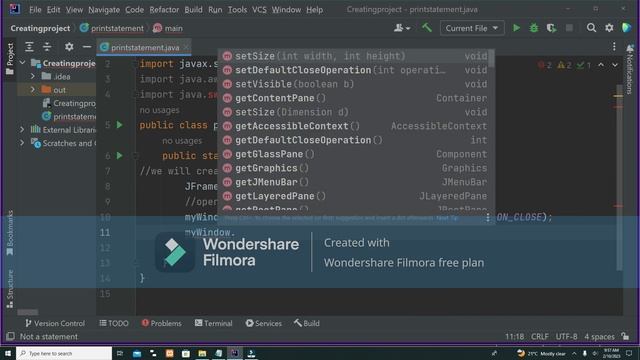Toggle tool window bars in status corner
This screenshot has width=640, height=360.
point(10,336)
